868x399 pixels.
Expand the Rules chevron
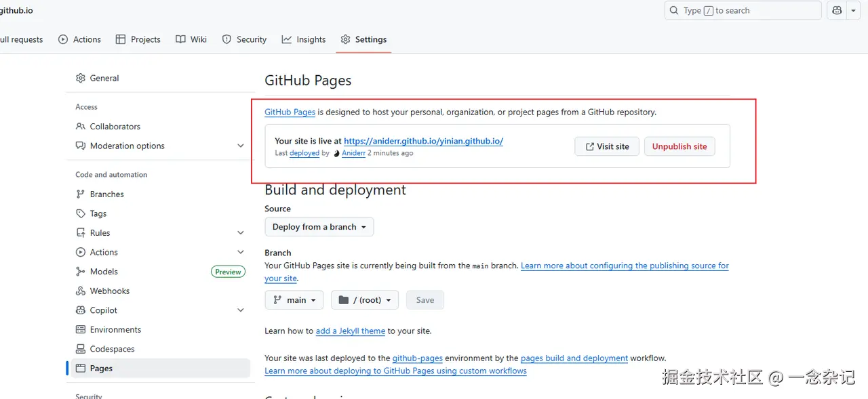click(x=241, y=232)
